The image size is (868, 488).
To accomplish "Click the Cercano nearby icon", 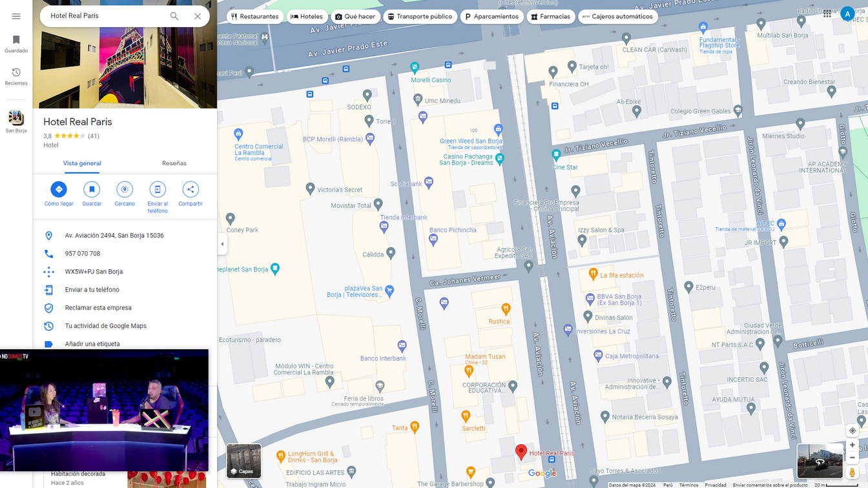I will click(125, 189).
